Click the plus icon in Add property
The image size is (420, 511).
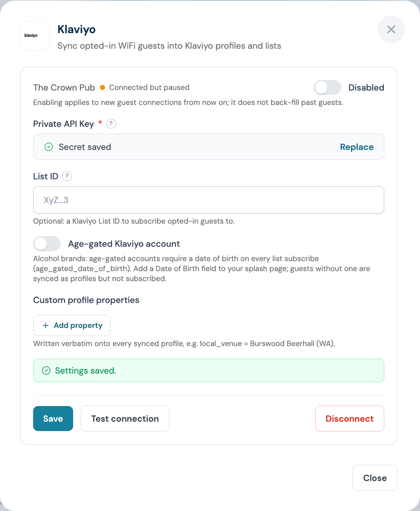(x=45, y=326)
